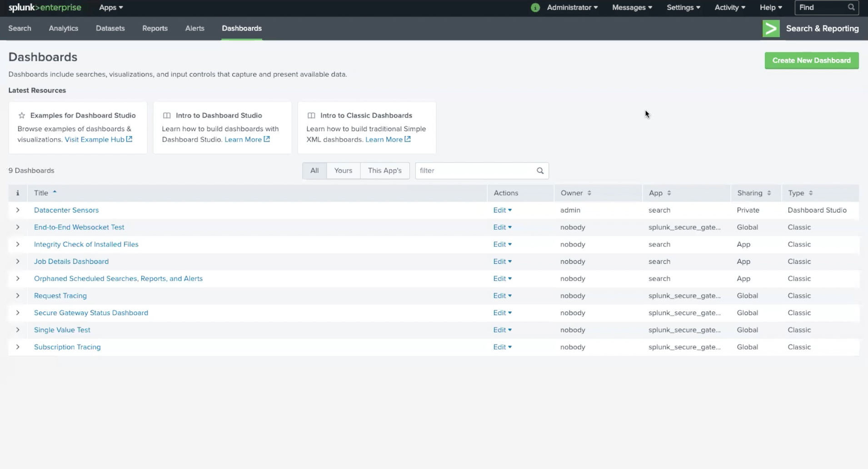Screen dimensions: 868x469
Task: Open the Apps dropdown menu
Action: tap(111, 8)
